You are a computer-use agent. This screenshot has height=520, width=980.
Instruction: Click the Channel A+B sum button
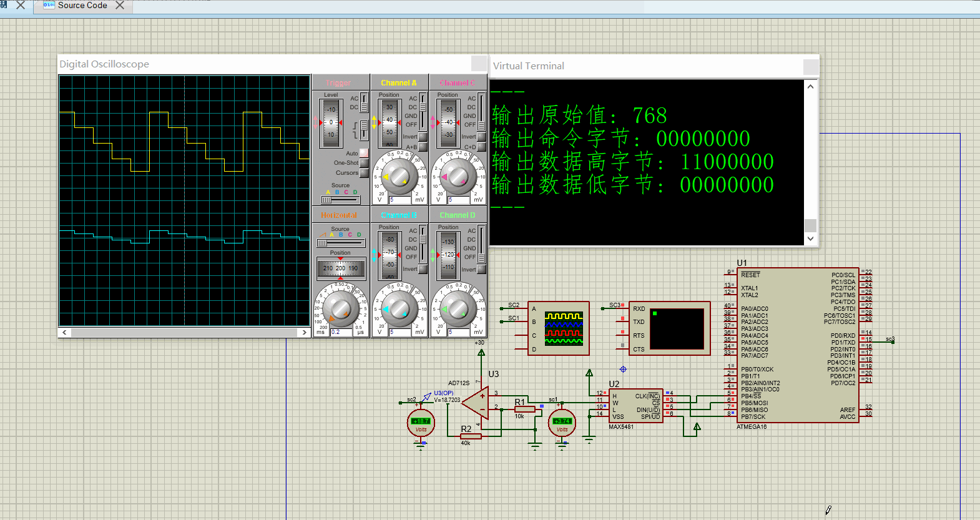(x=423, y=147)
